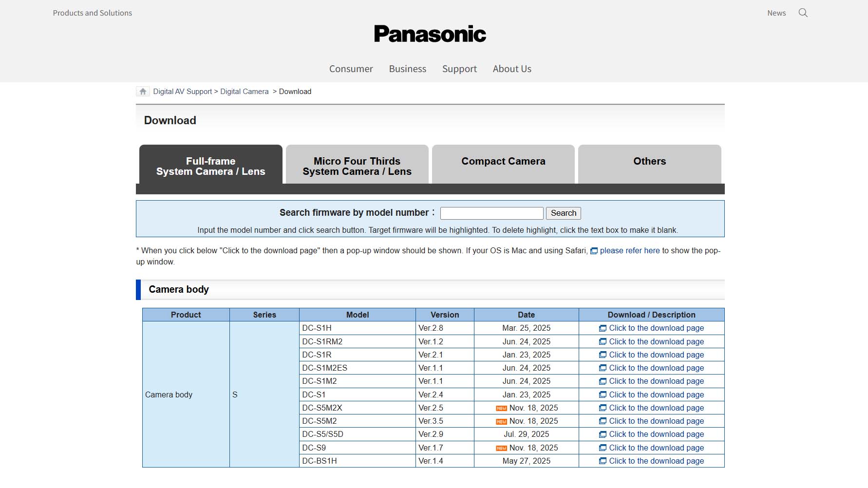The height and width of the screenshot is (488, 868).
Task: Select the Others tab
Action: click(649, 161)
